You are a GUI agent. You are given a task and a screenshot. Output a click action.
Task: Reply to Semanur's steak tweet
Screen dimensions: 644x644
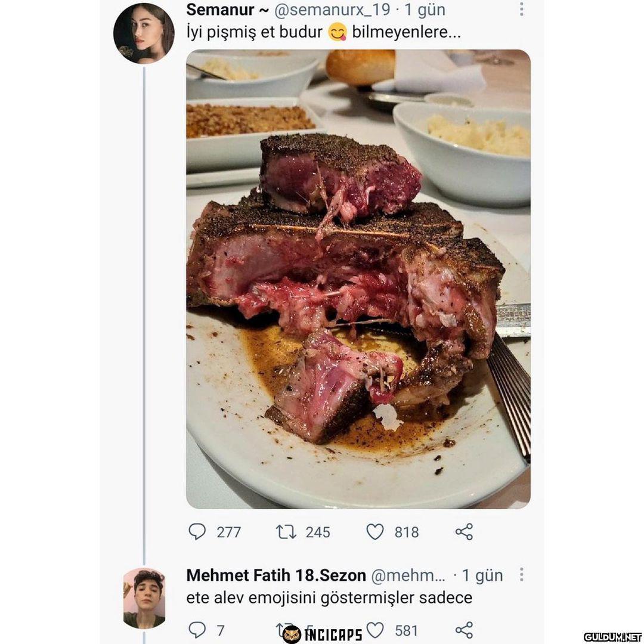pyautogui.click(x=197, y=531)
